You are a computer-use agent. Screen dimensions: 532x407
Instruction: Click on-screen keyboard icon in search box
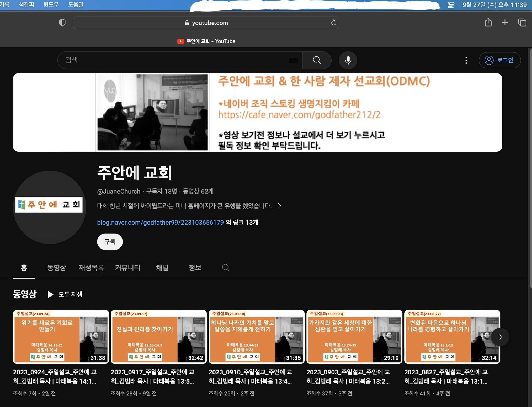coord(293,60)
